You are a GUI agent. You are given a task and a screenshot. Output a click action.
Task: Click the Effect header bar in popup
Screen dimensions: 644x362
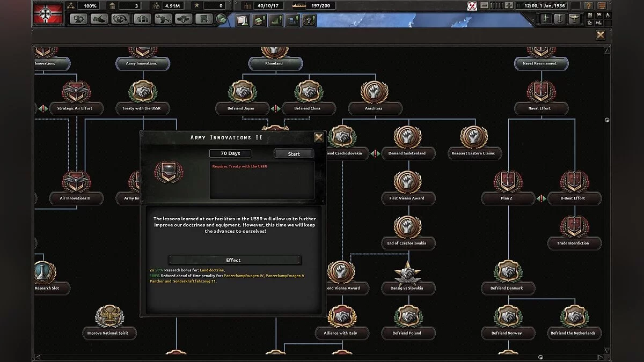click(234, 260)
